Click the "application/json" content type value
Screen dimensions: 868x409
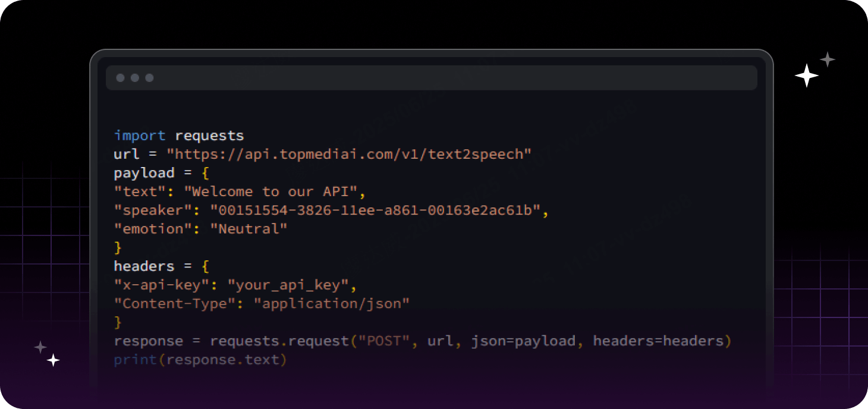pyautogui.click(x=332, y=304)
